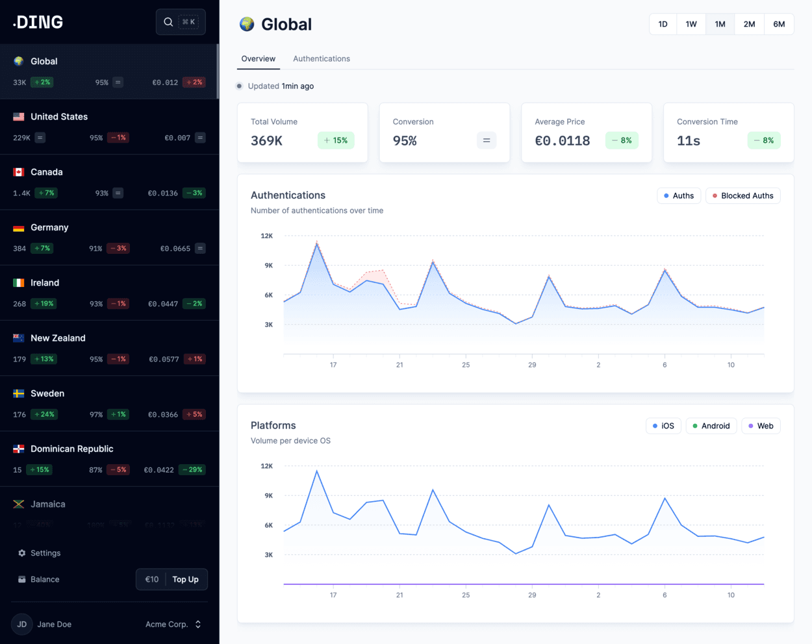Toggle the Blocked Auths series in chart legend
812x644 pixels.
tap(742, 196)
